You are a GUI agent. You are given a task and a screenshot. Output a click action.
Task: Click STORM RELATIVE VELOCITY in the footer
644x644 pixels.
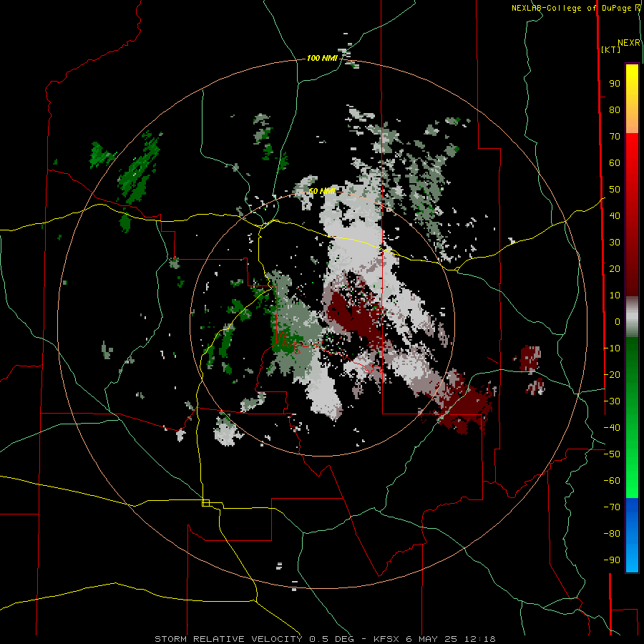point(228,639)
